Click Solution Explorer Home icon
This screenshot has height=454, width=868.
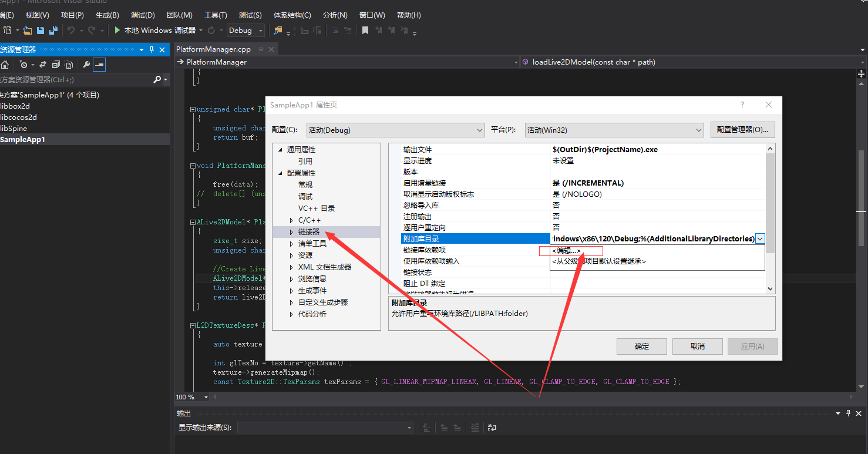(x=5, y=65)
